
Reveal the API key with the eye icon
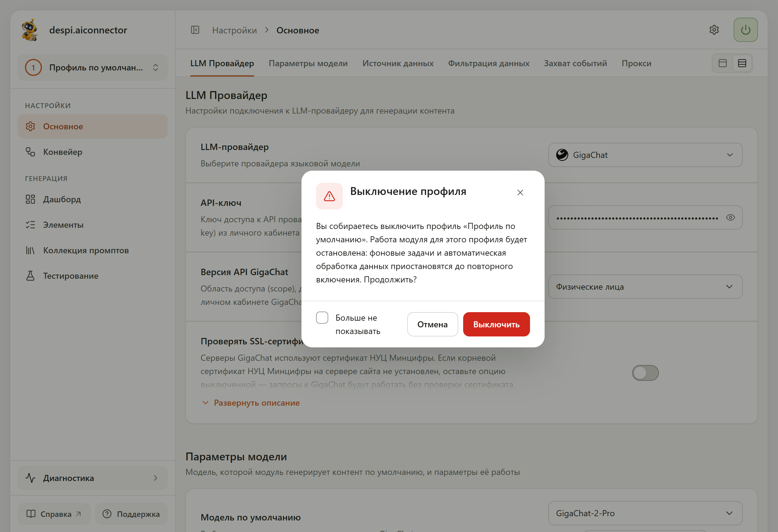(x=731, y=217)
